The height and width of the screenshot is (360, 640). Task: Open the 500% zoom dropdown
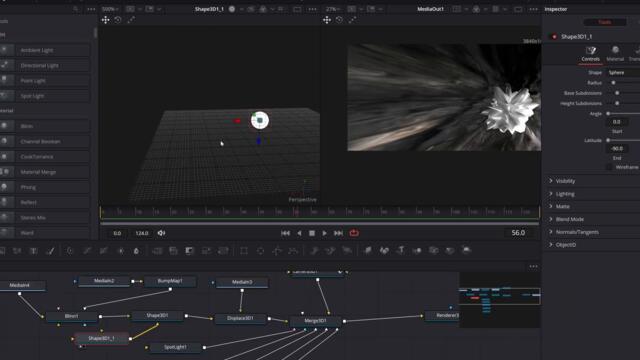click(x=111, y=9)
